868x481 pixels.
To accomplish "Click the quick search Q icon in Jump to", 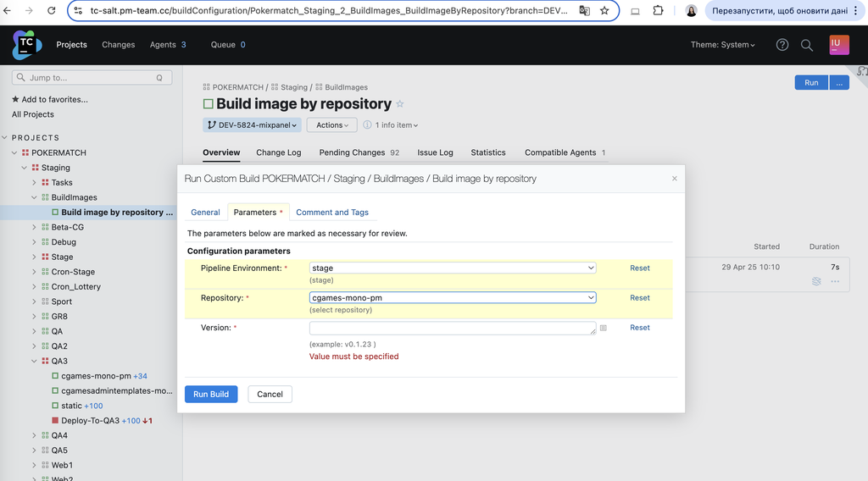I will pyautogui.click(x=159, y=78).
